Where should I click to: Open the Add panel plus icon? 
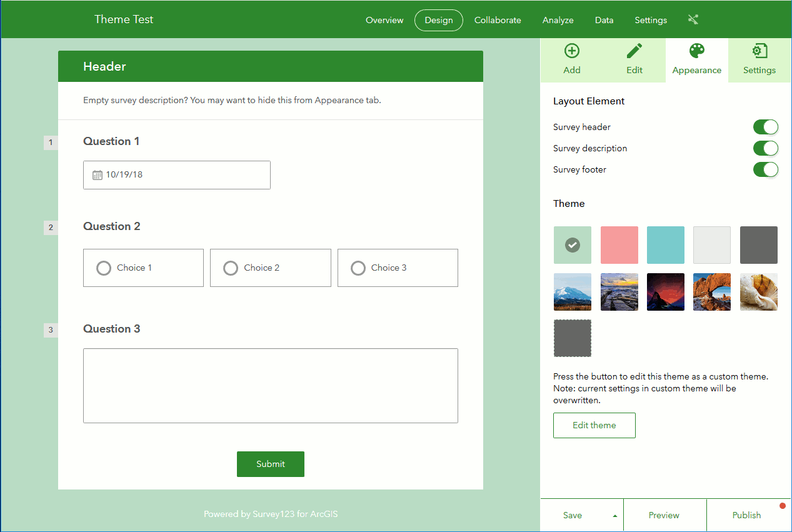pyautogui.click(x=572, y=51)
